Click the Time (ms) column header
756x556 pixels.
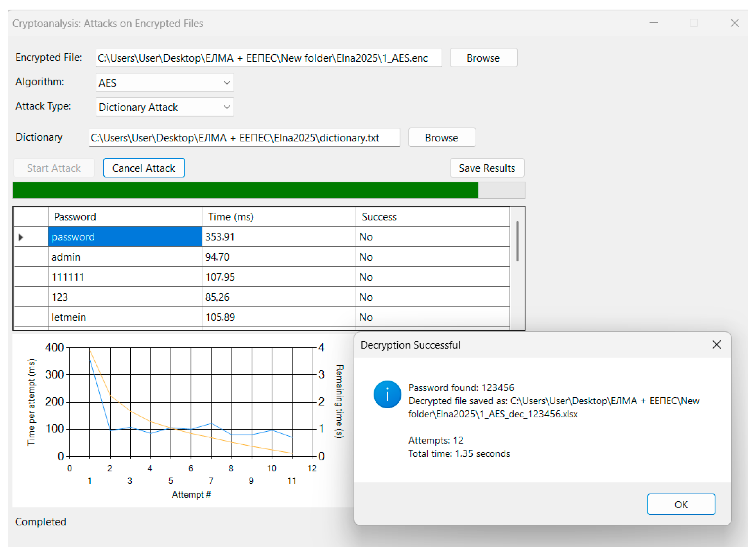[x=278, y=217]
